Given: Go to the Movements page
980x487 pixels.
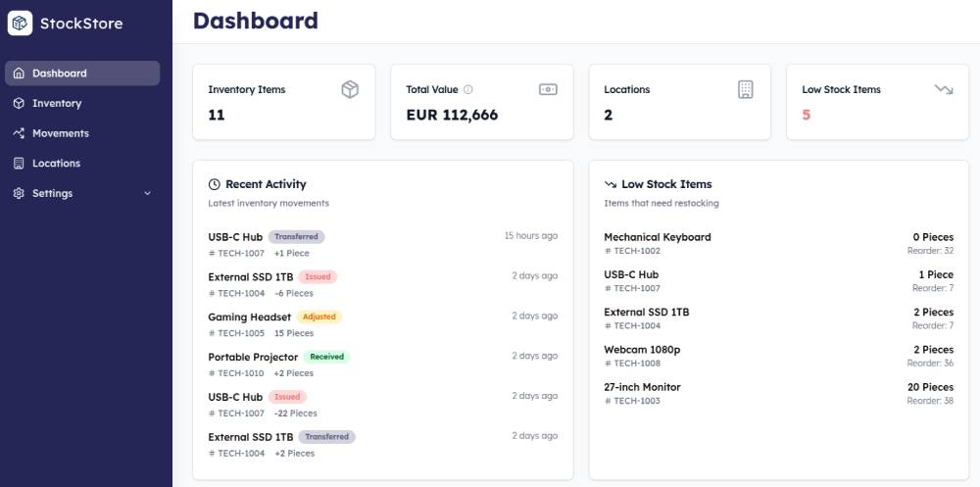Looking at the screenshot, I should [x=61, y=133].
